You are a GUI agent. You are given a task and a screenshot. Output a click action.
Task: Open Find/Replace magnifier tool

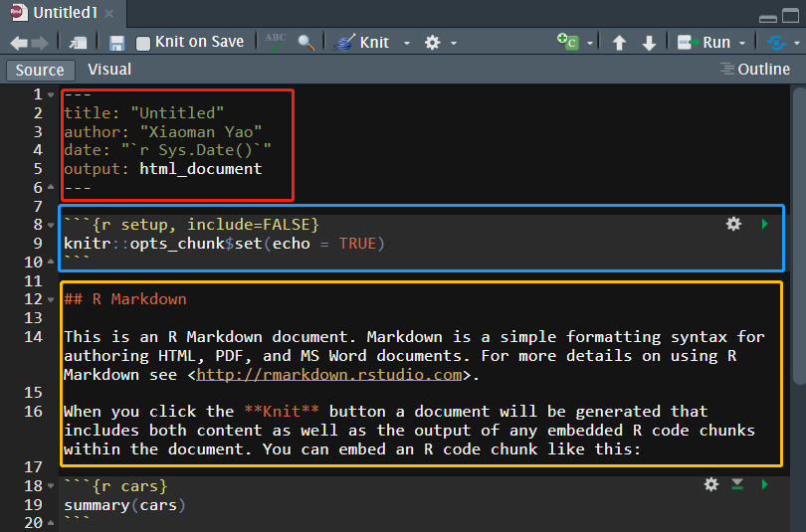tap(306, 43)
